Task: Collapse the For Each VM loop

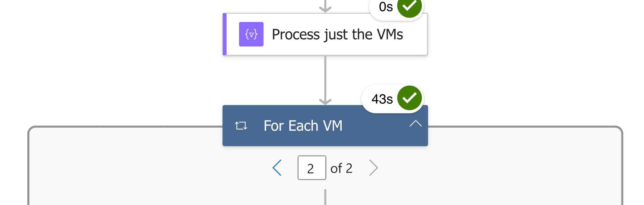Action: [415, 124]
